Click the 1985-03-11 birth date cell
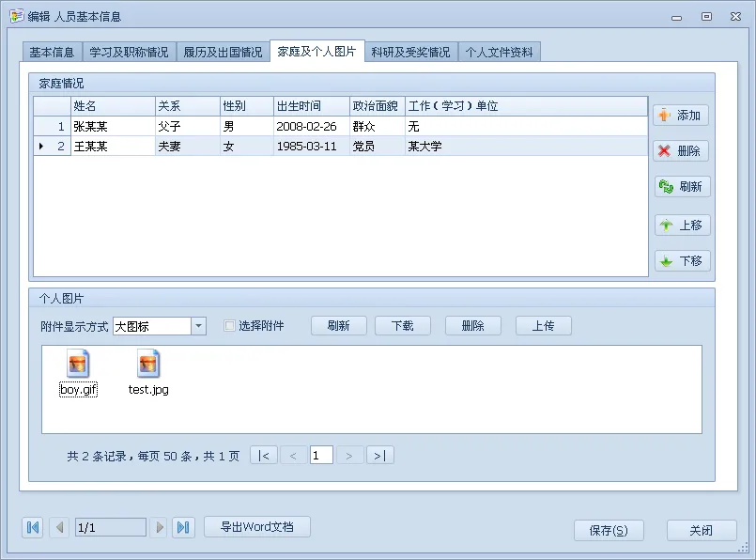Image resolution: width=756 pixels, height=560 pixels. pos(311,147)
